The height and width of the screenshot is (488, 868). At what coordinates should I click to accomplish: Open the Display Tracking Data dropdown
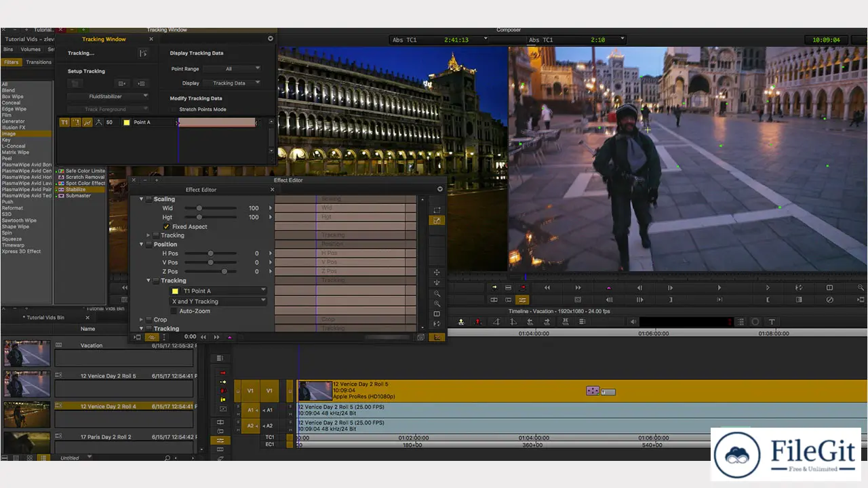[x=232, y=83]
